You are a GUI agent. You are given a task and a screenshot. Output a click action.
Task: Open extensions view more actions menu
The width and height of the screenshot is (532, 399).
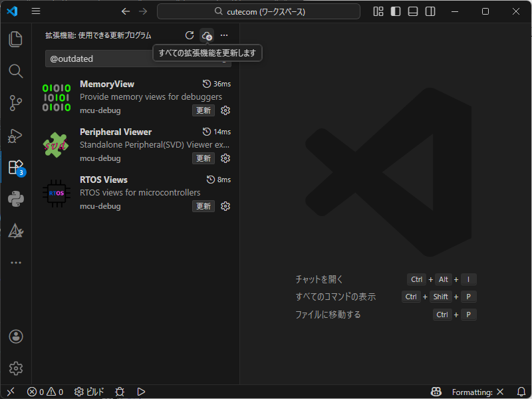pos(224,35)
